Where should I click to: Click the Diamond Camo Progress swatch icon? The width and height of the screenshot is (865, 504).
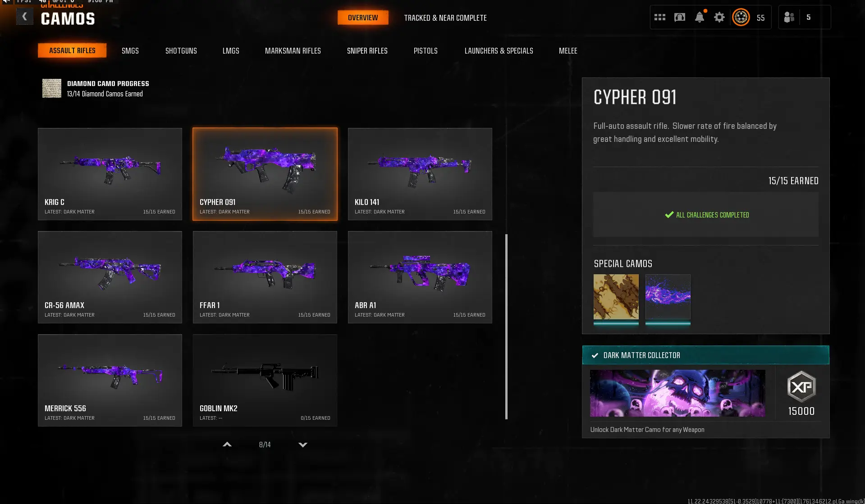point(52,88)
